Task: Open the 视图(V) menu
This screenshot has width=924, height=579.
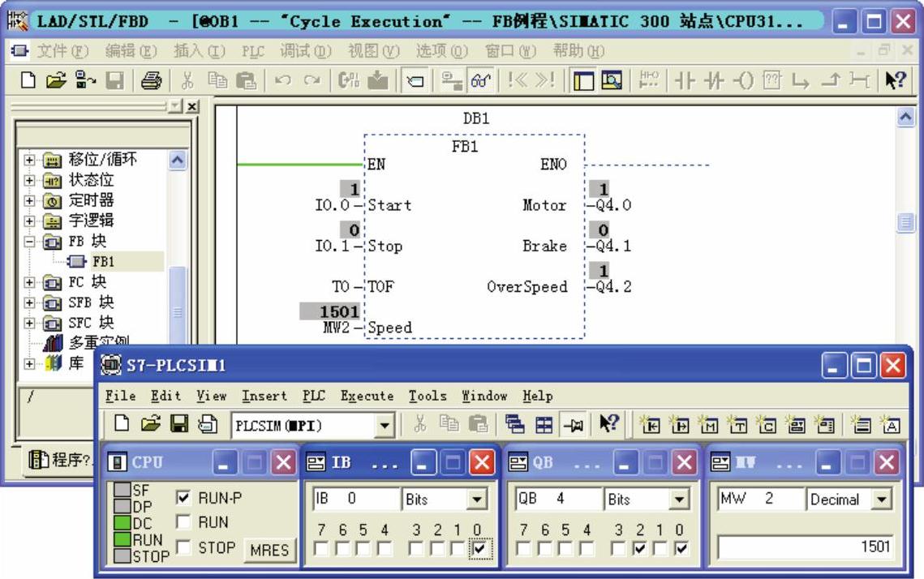Action: point(374,51)
